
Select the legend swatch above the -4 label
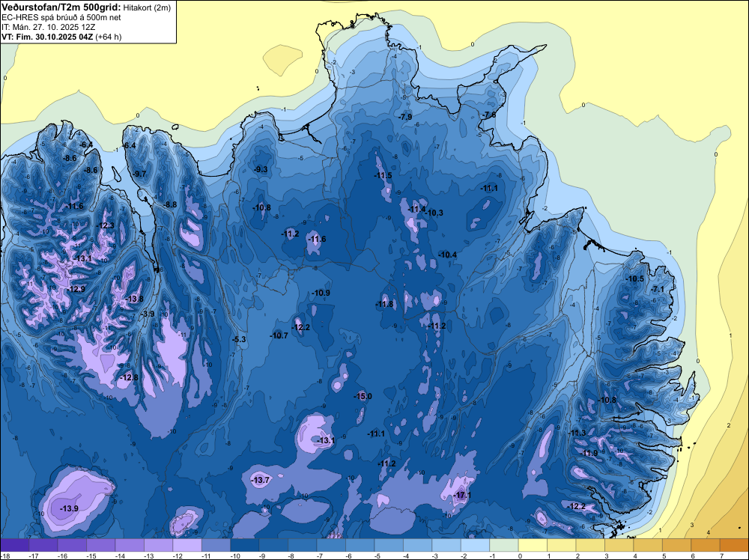click(x=417, y=545)
